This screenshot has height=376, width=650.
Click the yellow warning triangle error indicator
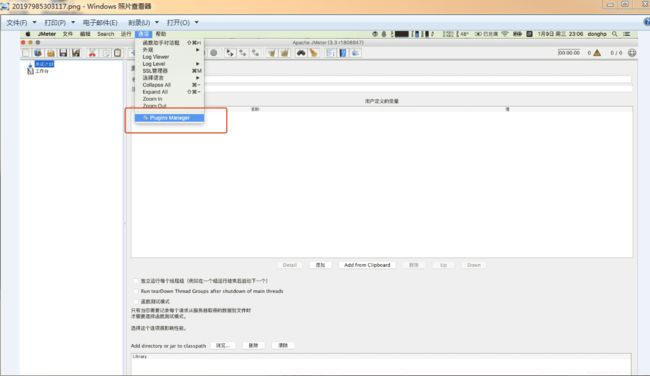pyautogui.click(x=597, y=53)
